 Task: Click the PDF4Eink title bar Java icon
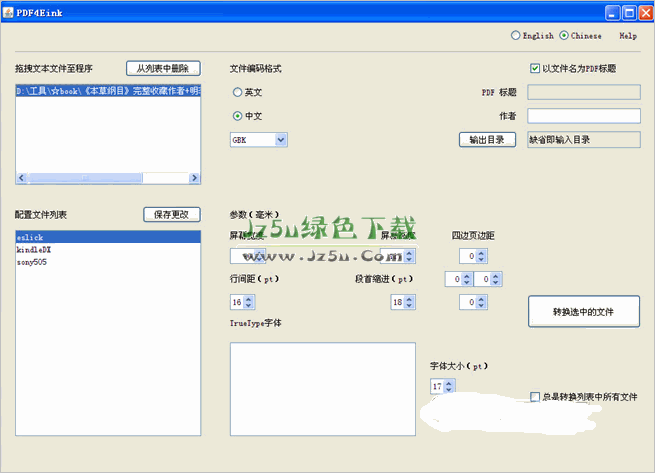8,13
